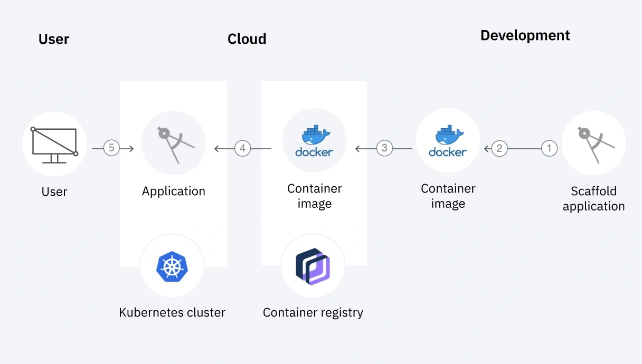Image resolution: width=642 pixels, height=364 pixels.
Task: Click the "Kubernetes cluster" label
Action: [x=172, y=312]
